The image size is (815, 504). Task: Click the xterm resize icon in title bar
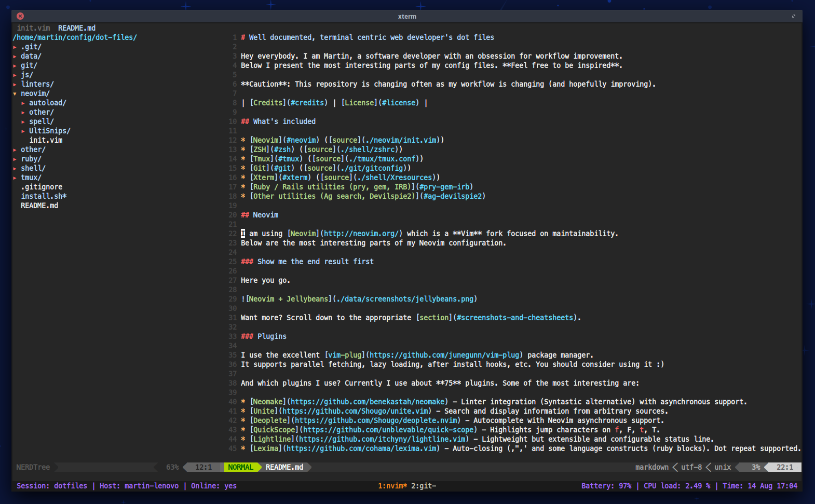[x=793, y=16]
